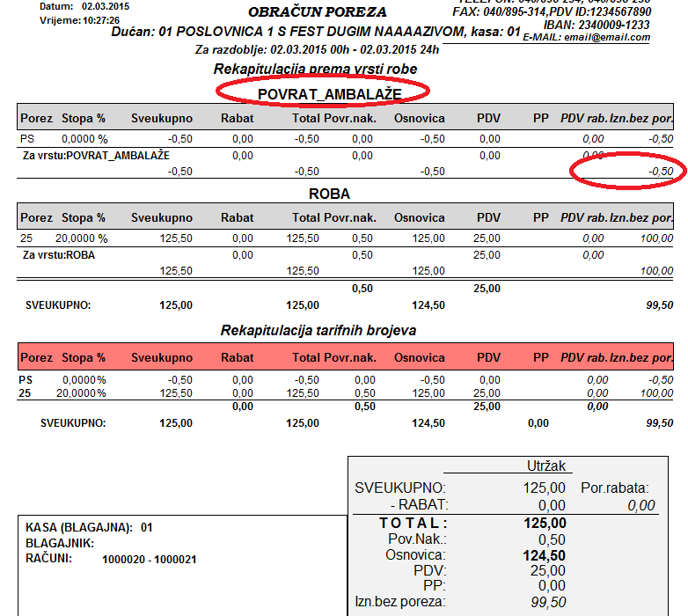
Task: Click the Izn.bez por. header in the red table
Action: [641, 357]
